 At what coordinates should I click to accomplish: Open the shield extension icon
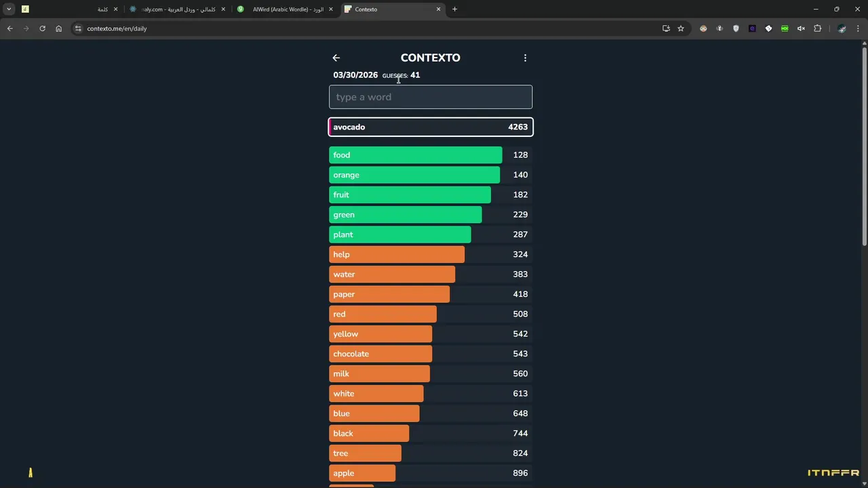736,28
